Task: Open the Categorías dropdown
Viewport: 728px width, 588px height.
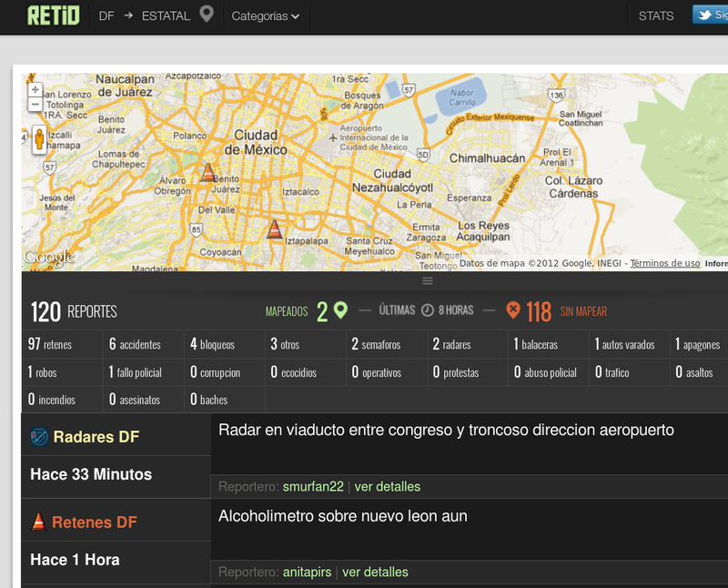Action: coord(265,16)
